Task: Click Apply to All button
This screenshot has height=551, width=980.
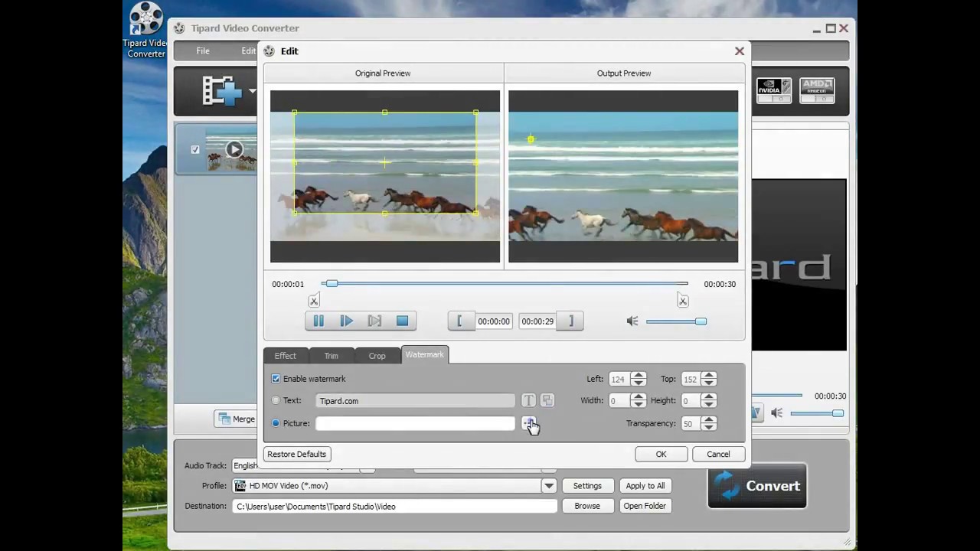Action: pos(645,486)
